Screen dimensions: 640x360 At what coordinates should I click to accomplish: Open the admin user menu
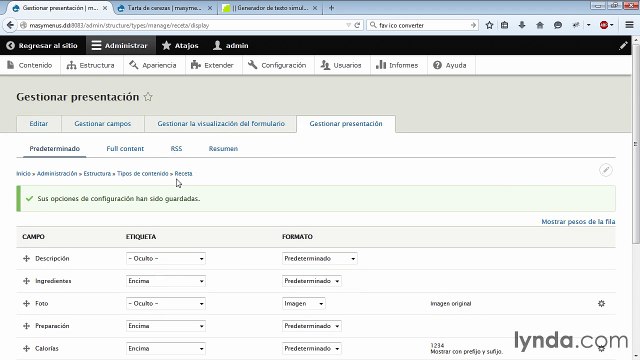(x=231, y=46)
